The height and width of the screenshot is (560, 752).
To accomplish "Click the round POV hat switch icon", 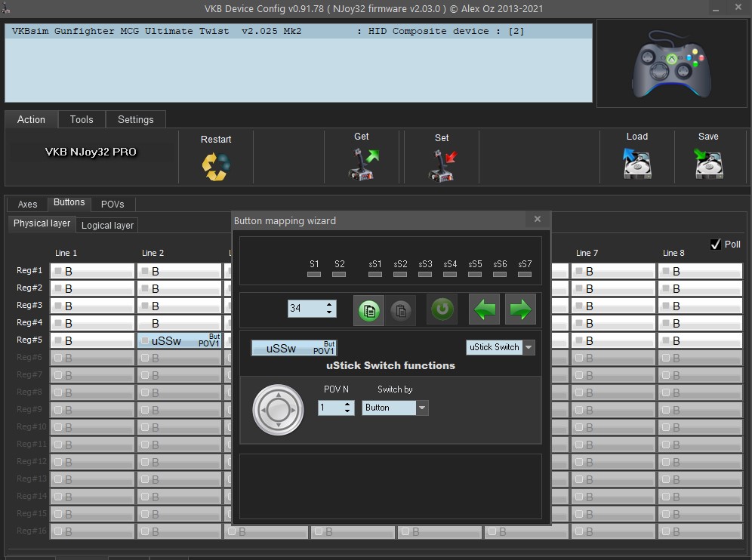I will click(278, 410).
